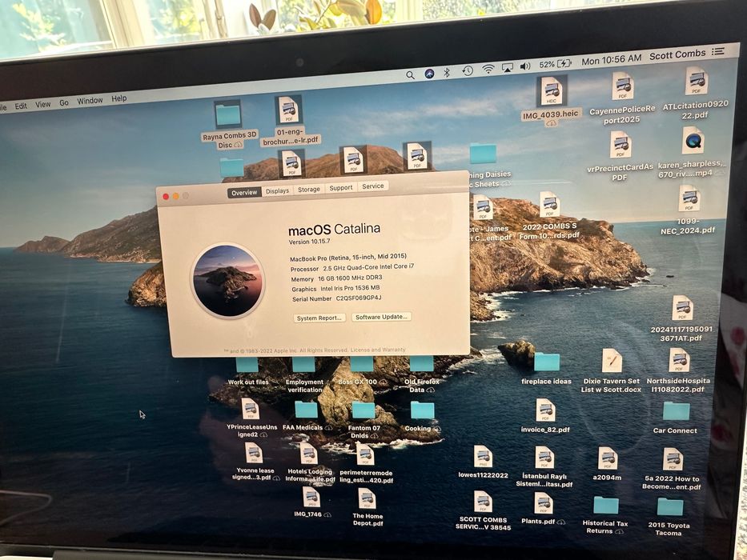Select The Home Depot.pdf file
The width and height of the screenshot is (747, 560).
[x=367, y=498]
